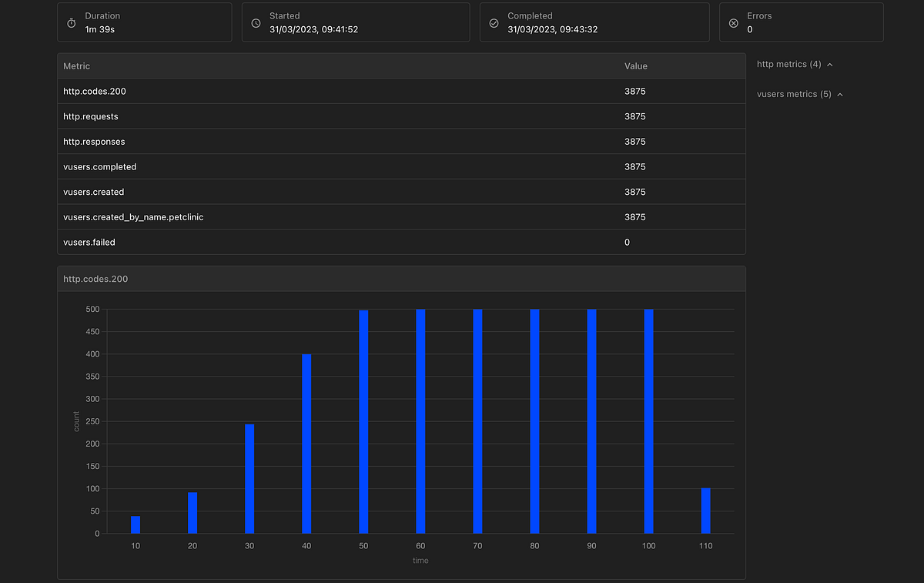This screenshot has width=924, height=583.
Task: Click the clock icon next to Started
Action: click(256, 22)
